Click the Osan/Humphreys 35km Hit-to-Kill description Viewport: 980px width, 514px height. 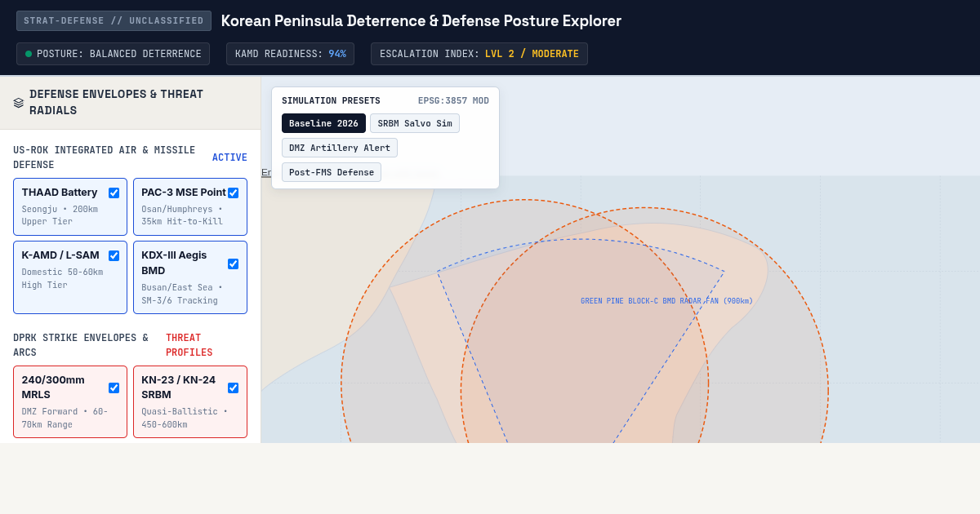182,215
